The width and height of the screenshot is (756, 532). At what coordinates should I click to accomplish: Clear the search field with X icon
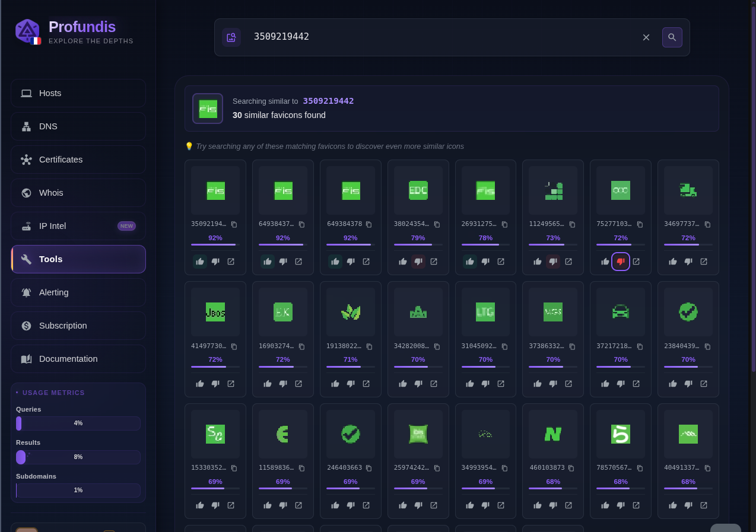pyautogui.click(x=646, y=37)
